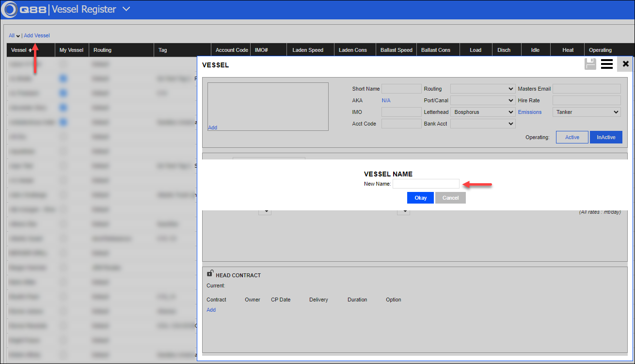Image resolution: width=635 pixels, height=364 pixels.
Task: Click the floppy disk save icon
Action: [590, 64]
